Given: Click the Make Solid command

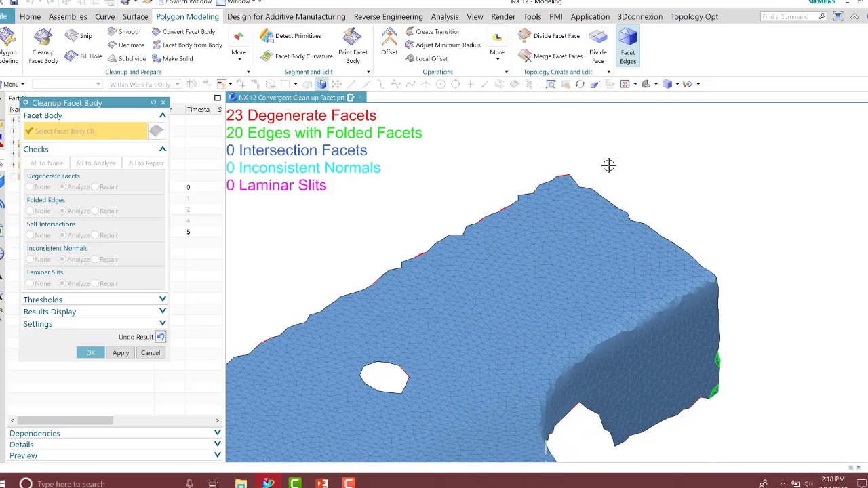Looking at the screenshot, I should click(x=172, y=59).
